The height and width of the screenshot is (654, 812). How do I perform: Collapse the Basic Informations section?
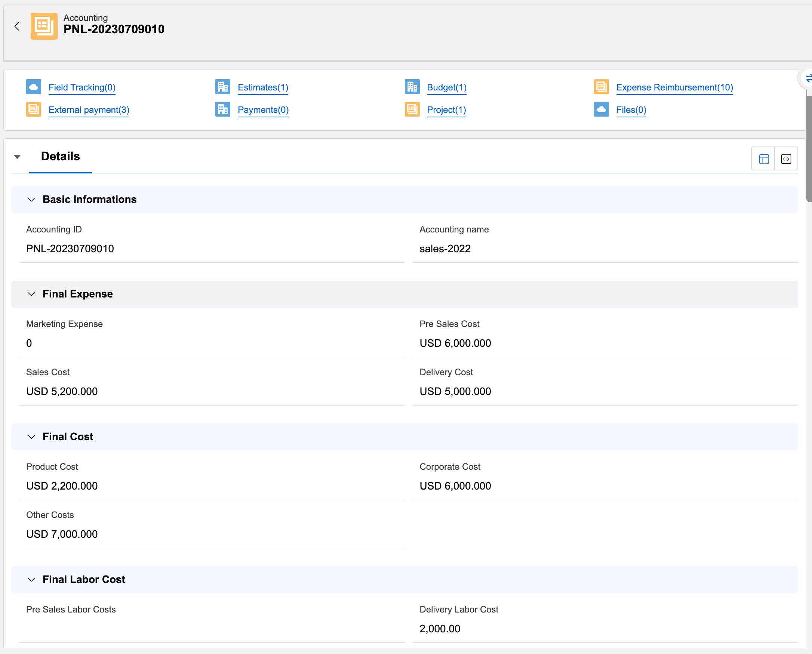(x=32, y=199)
